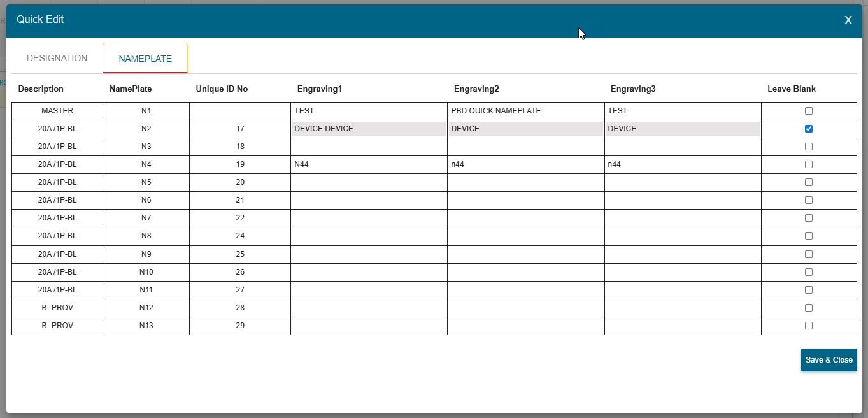
Task: Click Engraving1 field for N8 row
Action: tap(369, 236)
